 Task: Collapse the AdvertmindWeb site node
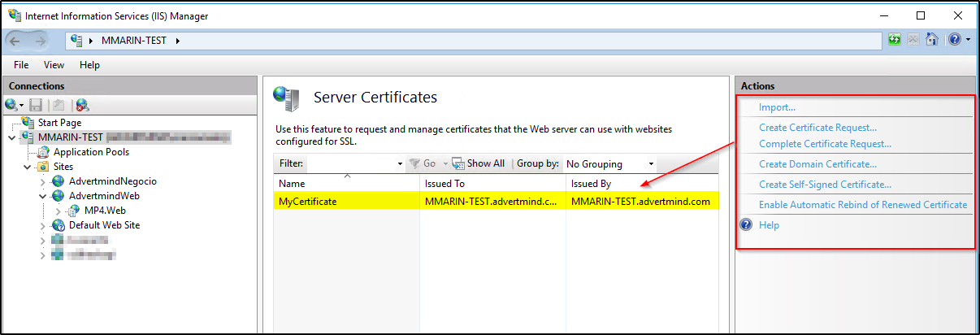click(x=43, y=196)
